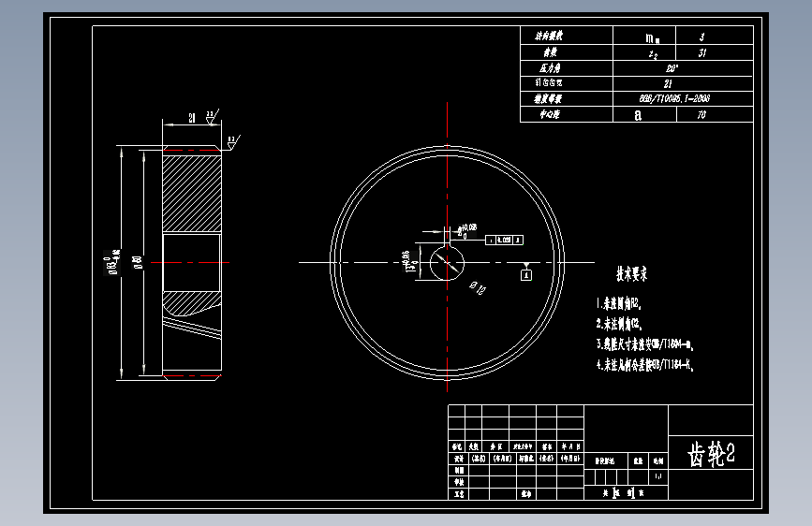812x526 pixels.
Task: Click the 比例 scale label cell
Action: point(657,460)
